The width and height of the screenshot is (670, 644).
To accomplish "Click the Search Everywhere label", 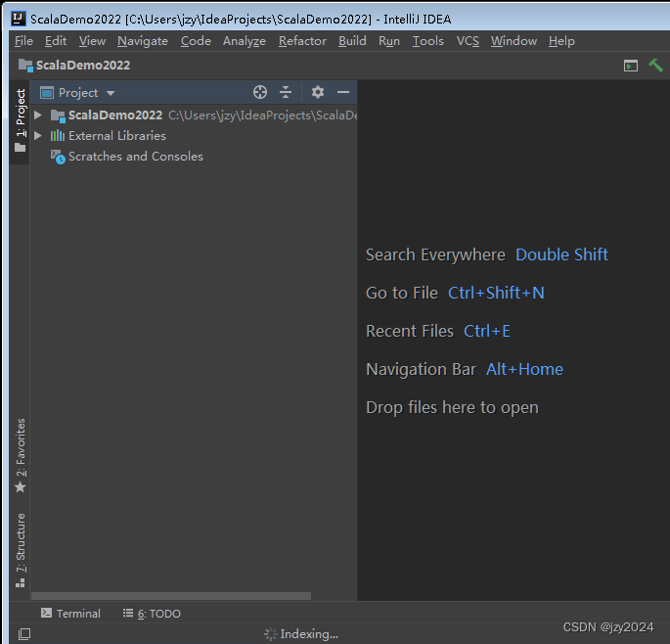I will pos(435,254).
